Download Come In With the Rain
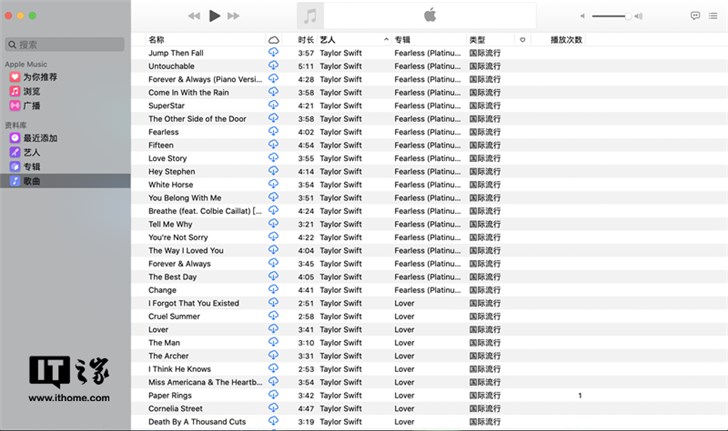This screenshot has height=431, width=728. 273,91
